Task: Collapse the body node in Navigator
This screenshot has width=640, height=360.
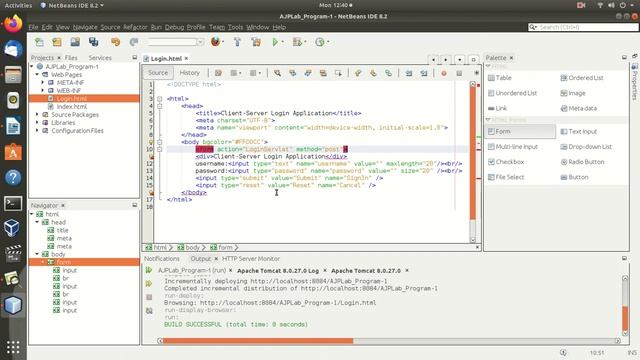Action: point(37,254)
